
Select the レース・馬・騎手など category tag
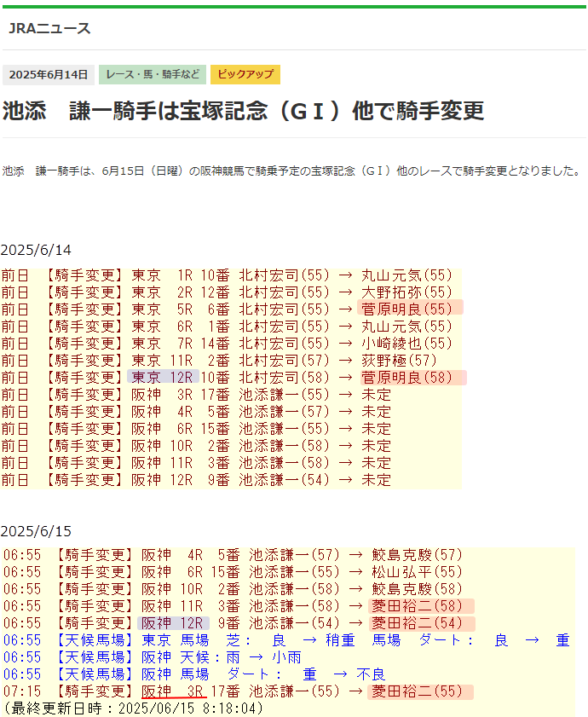click(153, 74)
